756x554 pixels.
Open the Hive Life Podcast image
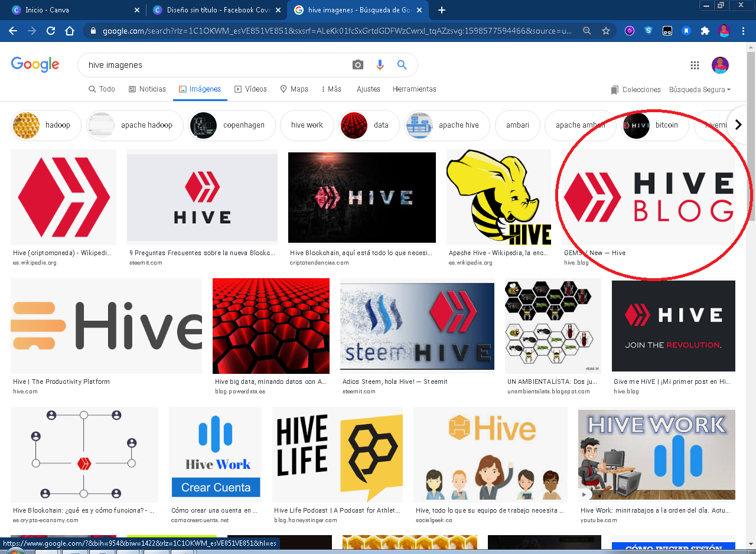pos(337,455)
